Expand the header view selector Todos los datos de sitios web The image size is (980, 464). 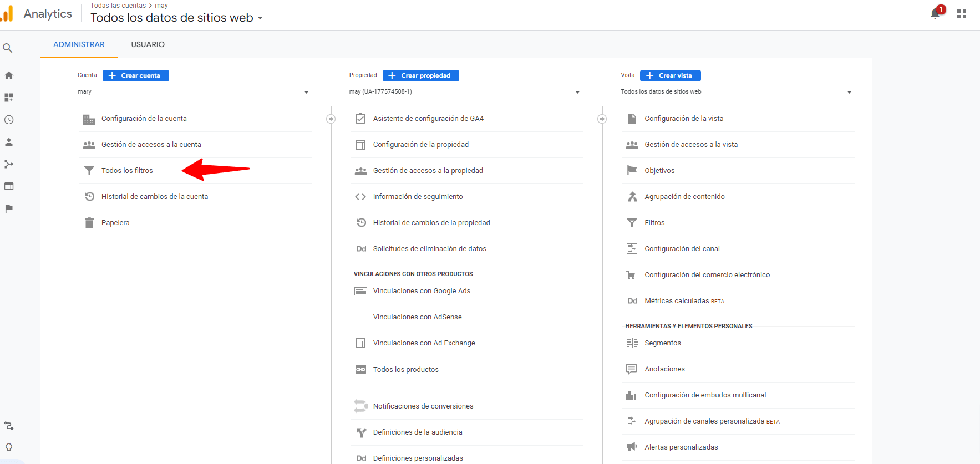(x=176, y=18)
